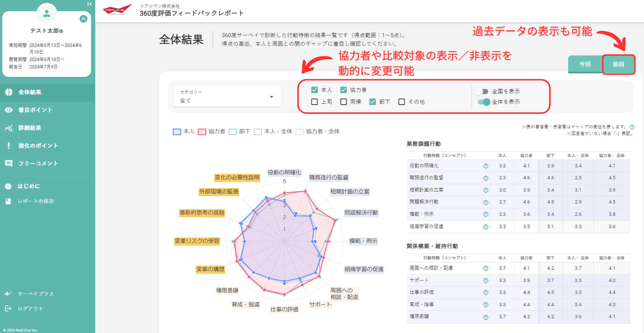Screen dimensions: 644x333
Task: Enable the 上司 checkbox
Action: (315, 102)
